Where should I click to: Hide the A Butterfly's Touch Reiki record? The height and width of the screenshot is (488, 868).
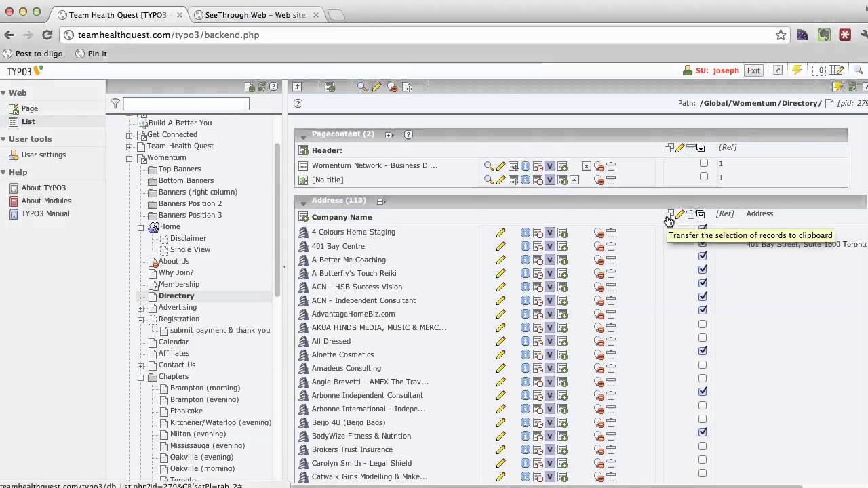(599, 273)
